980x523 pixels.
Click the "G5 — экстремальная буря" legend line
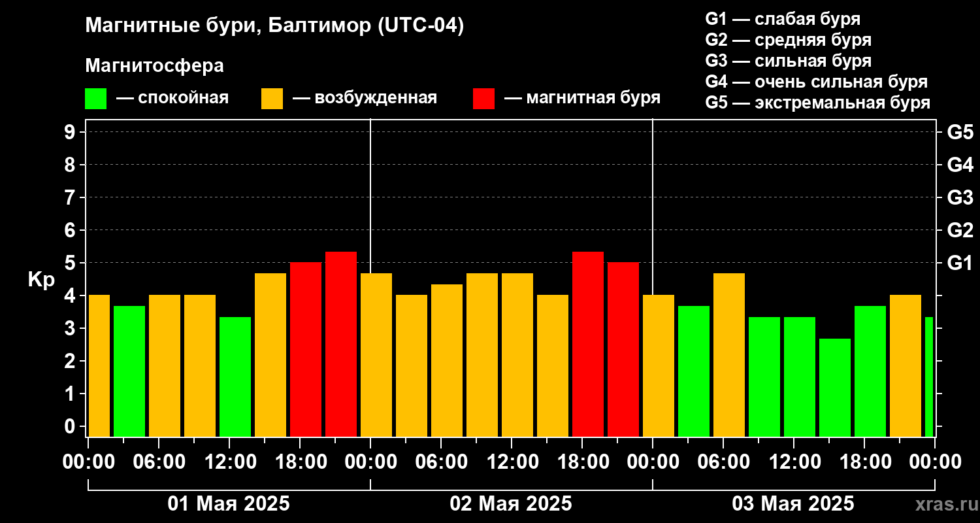pyautogui.click(x=817, y=103)
